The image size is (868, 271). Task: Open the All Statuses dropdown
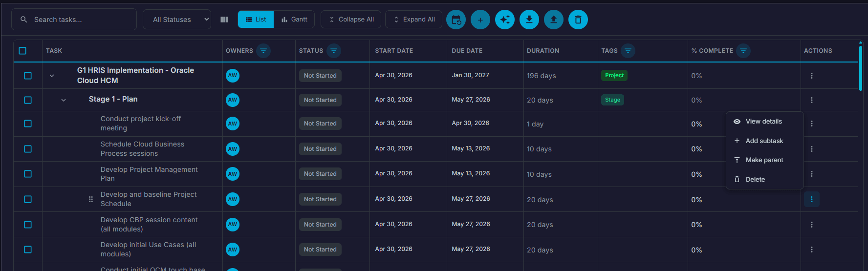point(177,20)
